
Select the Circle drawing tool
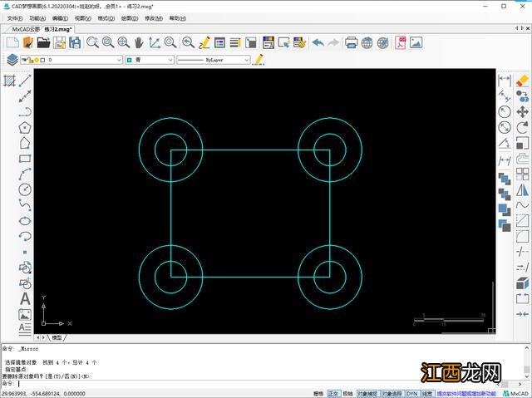pyautogui.click(x=25, y=189)
